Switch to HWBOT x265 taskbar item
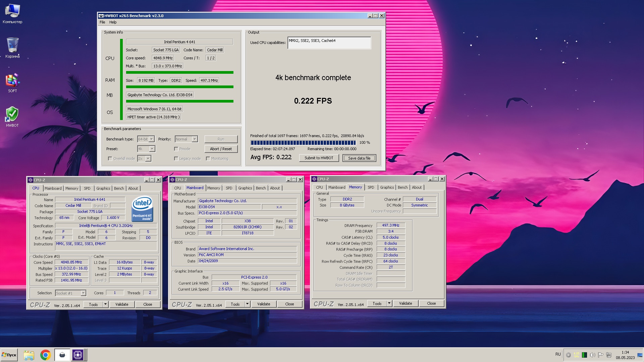644x362 pixels. pos(62,355)
